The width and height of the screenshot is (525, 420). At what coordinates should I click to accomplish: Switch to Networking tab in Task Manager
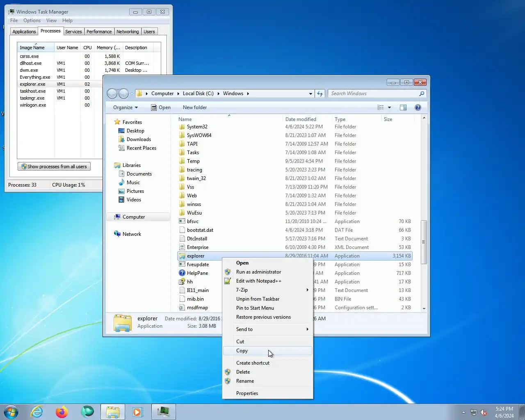point(128,32)
